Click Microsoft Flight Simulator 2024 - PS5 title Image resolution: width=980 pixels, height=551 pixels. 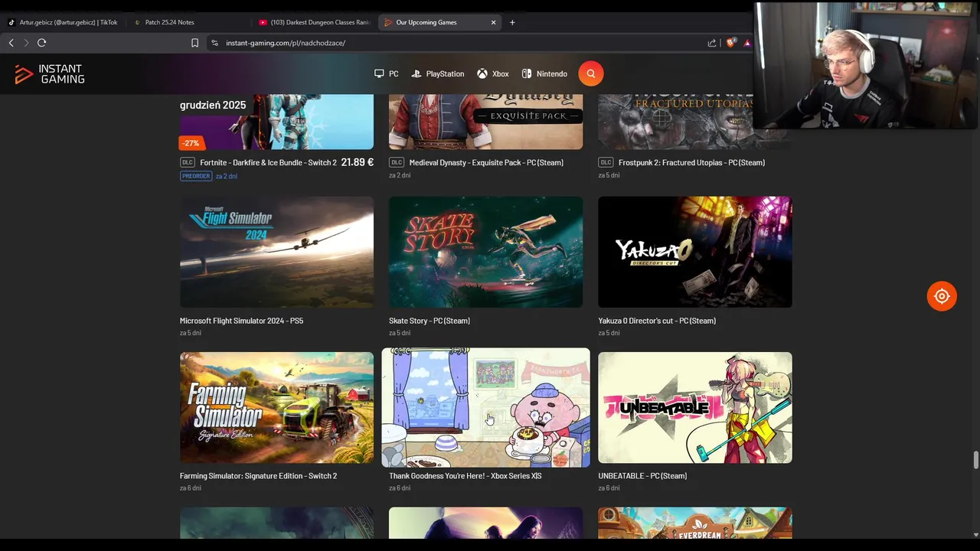241,321
